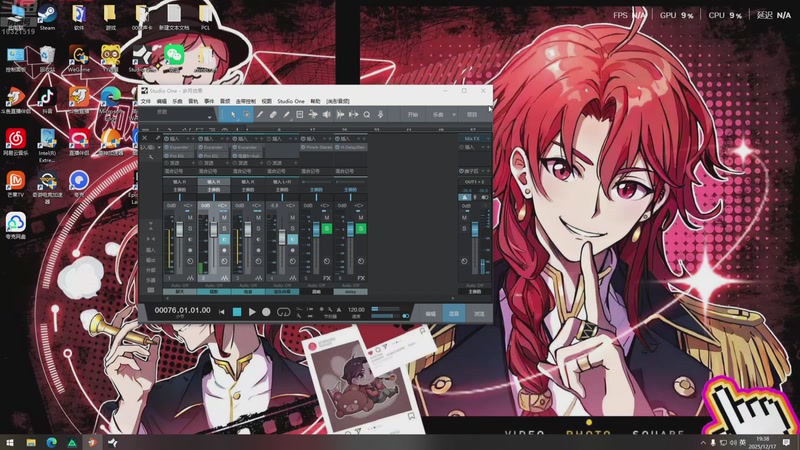Screen dimensions: 800x450
Task: Select the Bend tool in toolbar
Action: click(x=313, y=115)
